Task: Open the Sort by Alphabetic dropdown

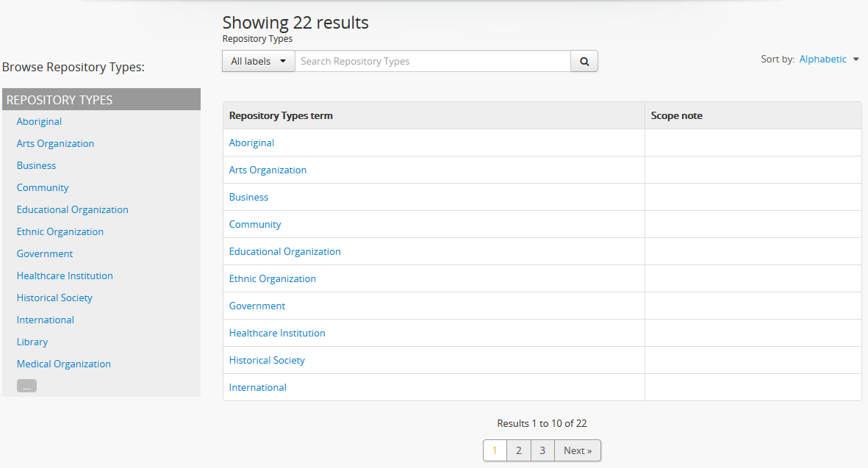Action: (828, 60)
